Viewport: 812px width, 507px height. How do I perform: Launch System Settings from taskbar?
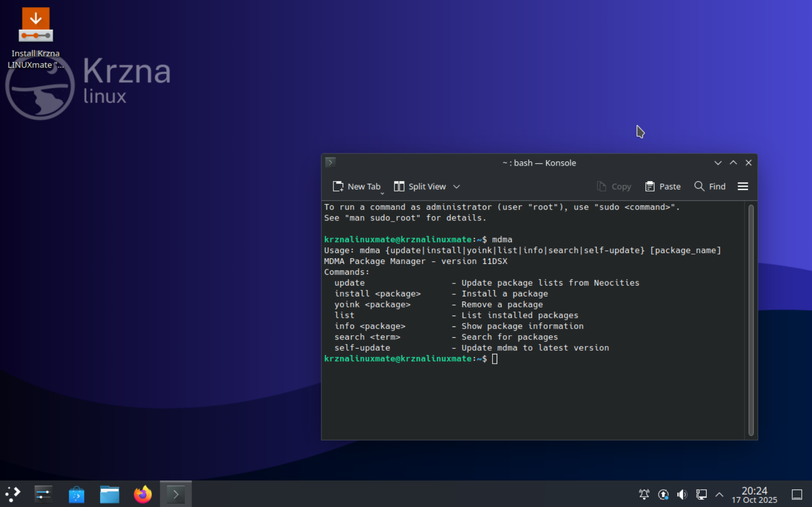pyautogui.click(x=43, y=494)
